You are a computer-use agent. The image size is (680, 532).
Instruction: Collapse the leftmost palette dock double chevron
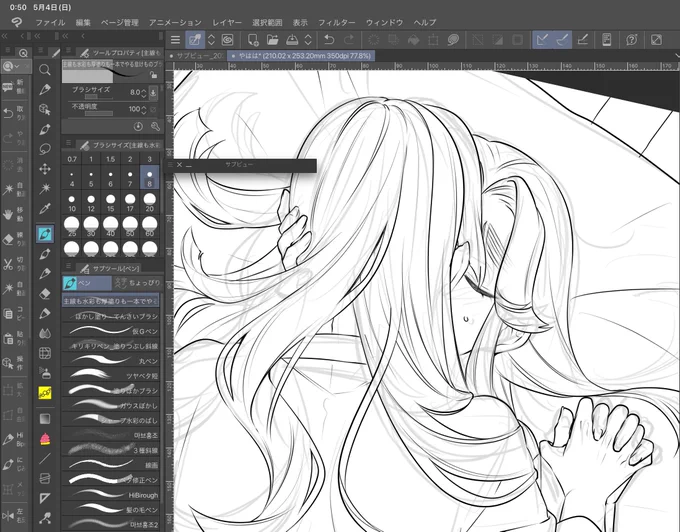[5, 36]
